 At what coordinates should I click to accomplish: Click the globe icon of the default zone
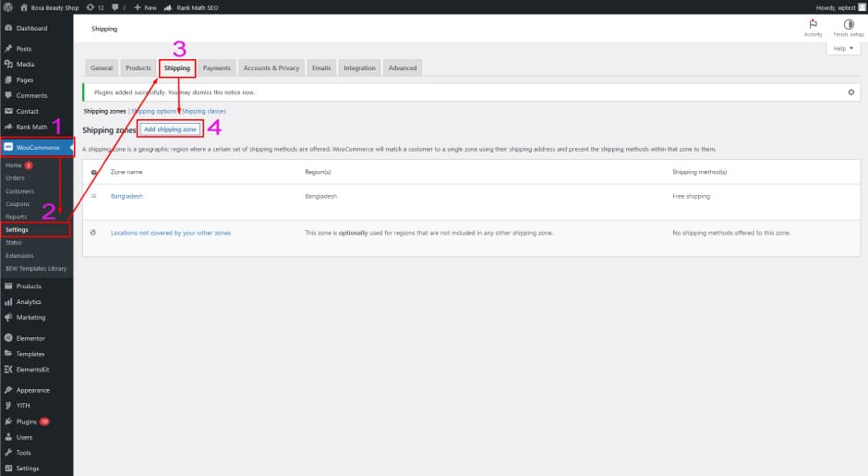tap(93, 233)
